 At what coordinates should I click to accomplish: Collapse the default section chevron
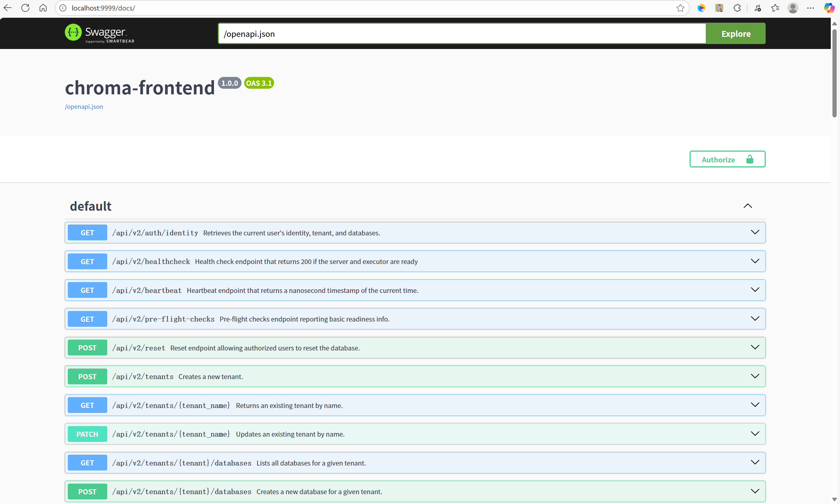[748, 206]
